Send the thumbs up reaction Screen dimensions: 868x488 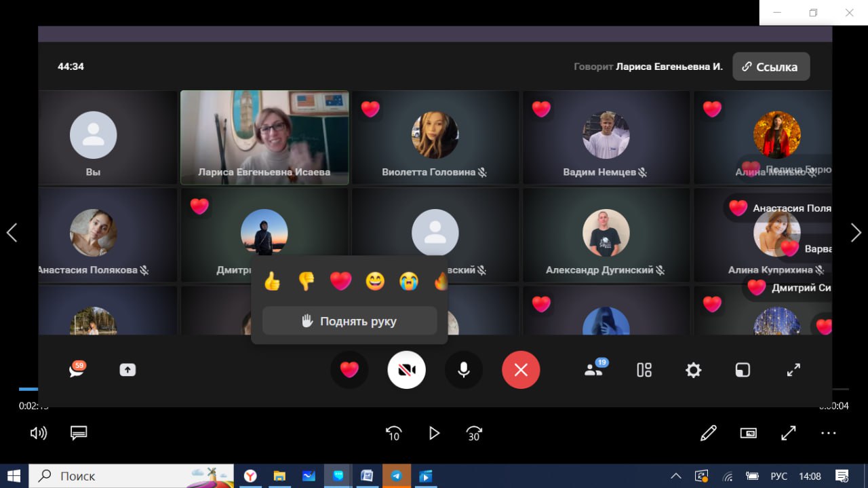point(272,281)
